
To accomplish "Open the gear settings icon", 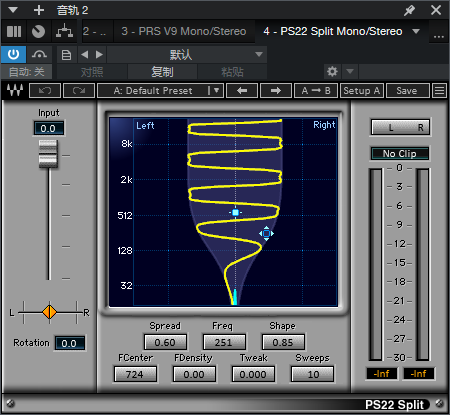I will click(x=332, y=71).
